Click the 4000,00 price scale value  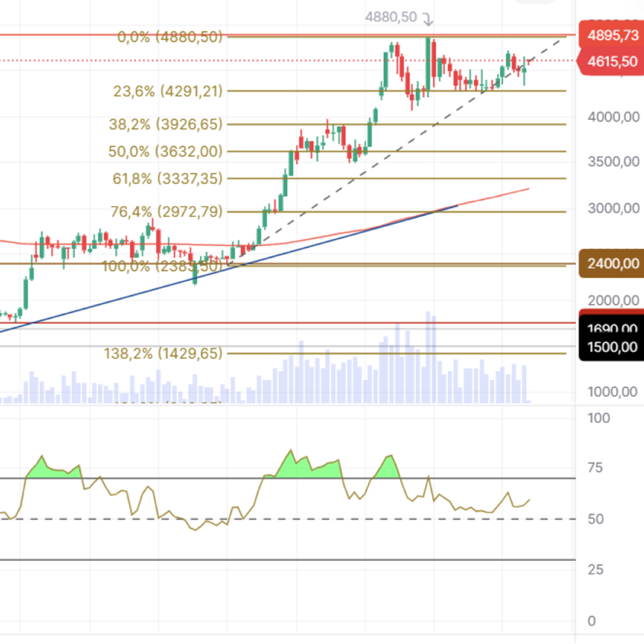coord(613,117)
